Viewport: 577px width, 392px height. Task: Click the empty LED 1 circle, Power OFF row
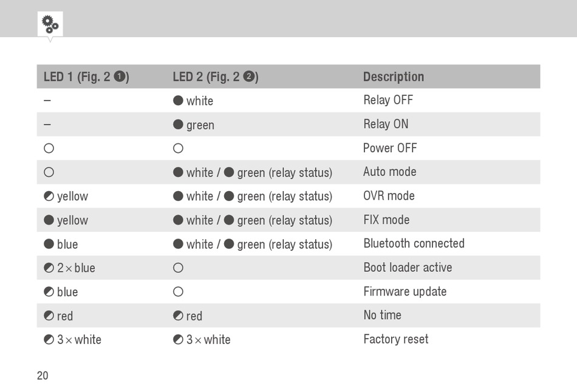point(49,148)
